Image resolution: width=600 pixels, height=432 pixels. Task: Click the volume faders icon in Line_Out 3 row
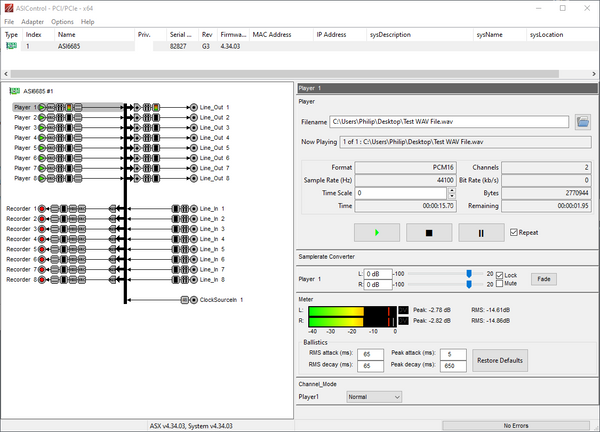point(147,128)
